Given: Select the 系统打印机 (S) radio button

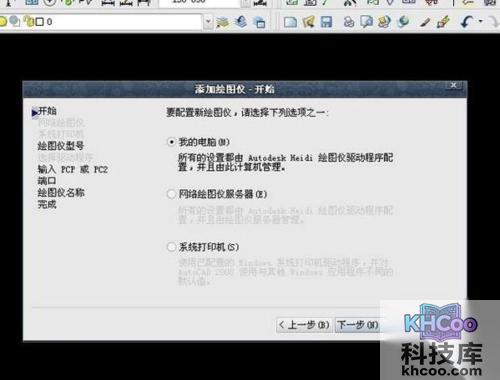Looking at the screenshot, I should [171, 247].
